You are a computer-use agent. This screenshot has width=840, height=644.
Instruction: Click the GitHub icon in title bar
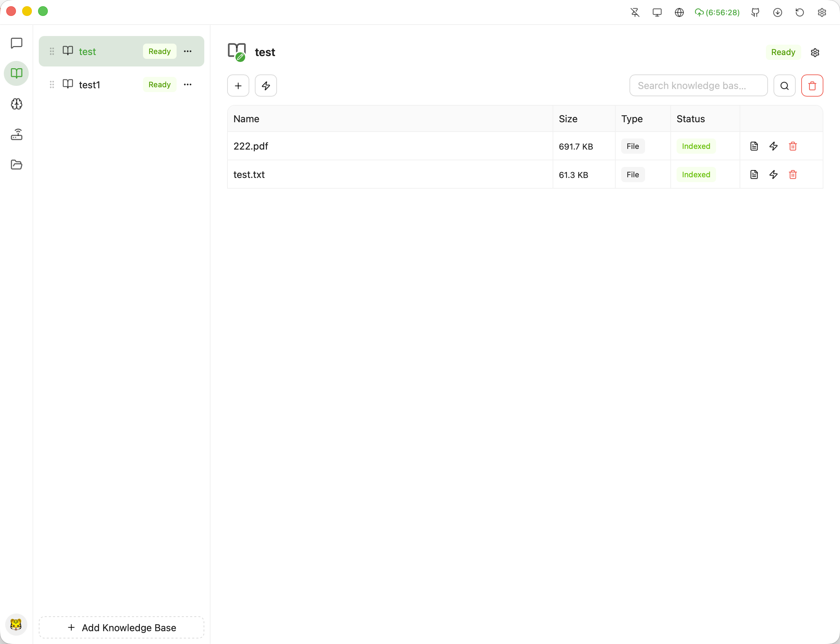[755, 13]
